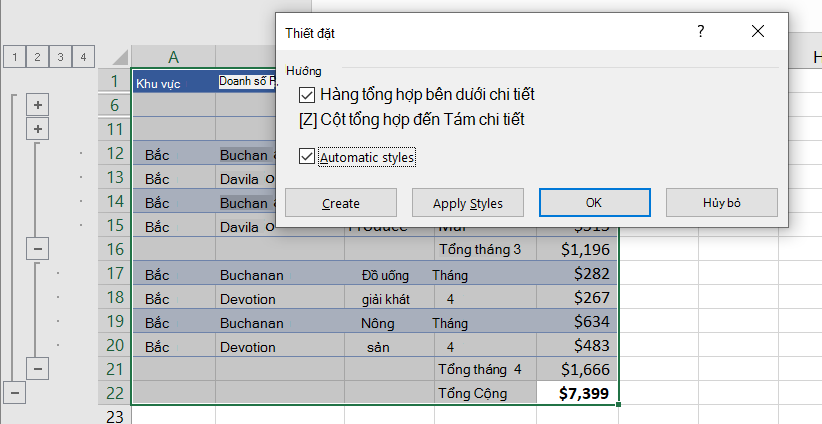The image size is (822, 424).
Task: Select cell with value $282
Action: click(578, 273)
